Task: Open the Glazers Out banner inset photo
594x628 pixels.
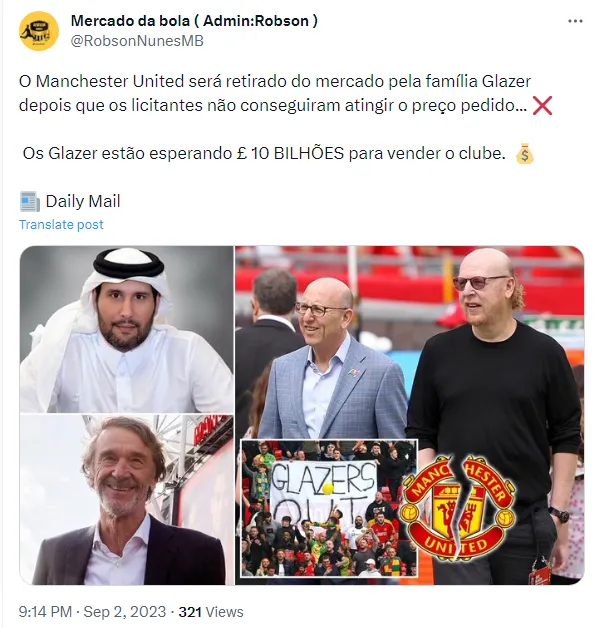Action: click(x=329, y=508)
